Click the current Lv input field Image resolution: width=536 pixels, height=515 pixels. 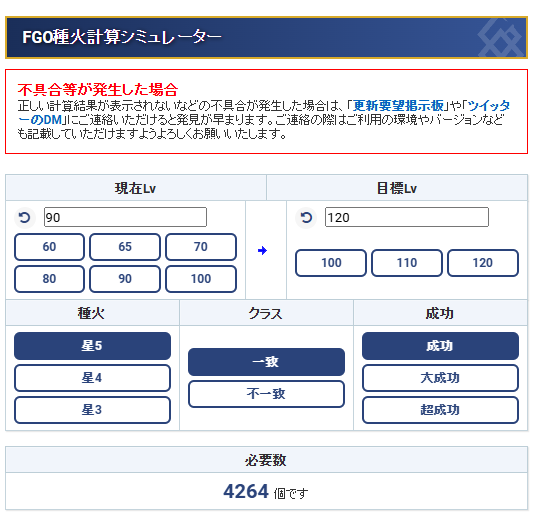click(x=125, y=217)
